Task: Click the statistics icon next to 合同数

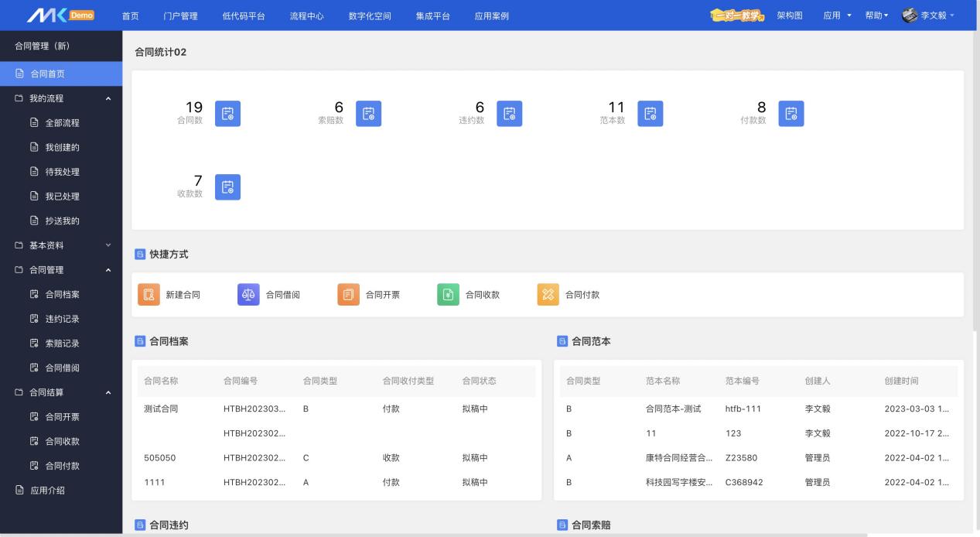Action: pos(227,113)
